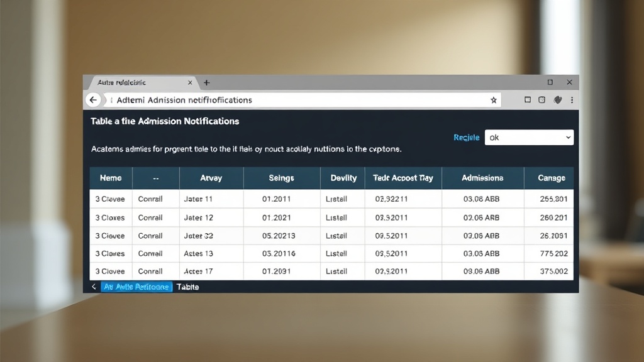Click the 775.202 cell in last column
The width and height of the screenshot is (644, 362).
click(x=553, y=253)
